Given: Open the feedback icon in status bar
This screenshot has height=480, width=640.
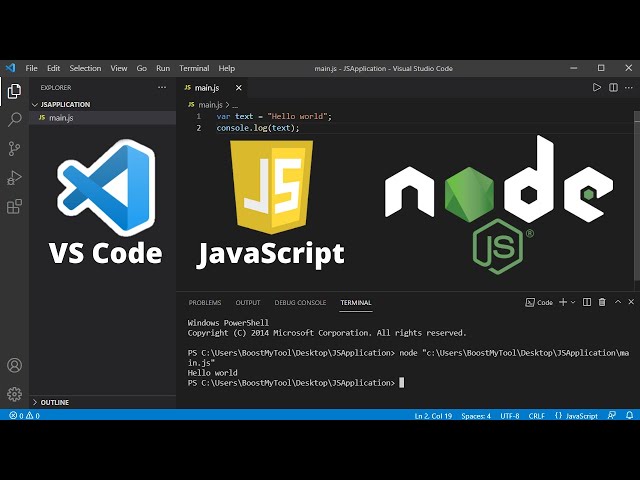Looking at the screenshot, I should (x=611, y=415).
